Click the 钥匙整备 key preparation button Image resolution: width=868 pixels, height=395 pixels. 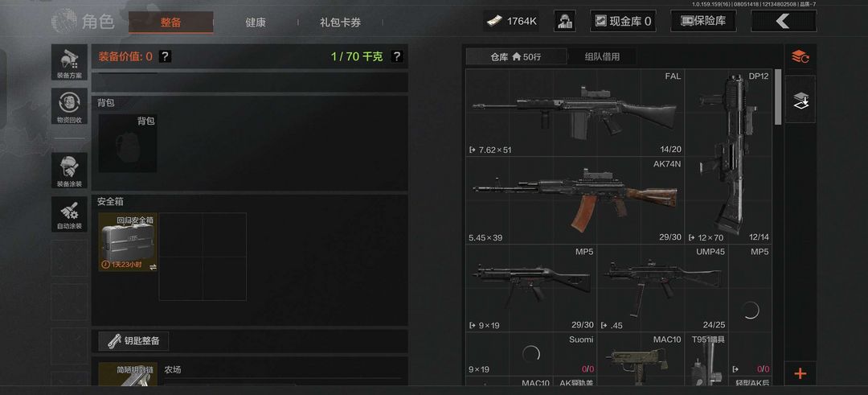[x=133, y=341]
